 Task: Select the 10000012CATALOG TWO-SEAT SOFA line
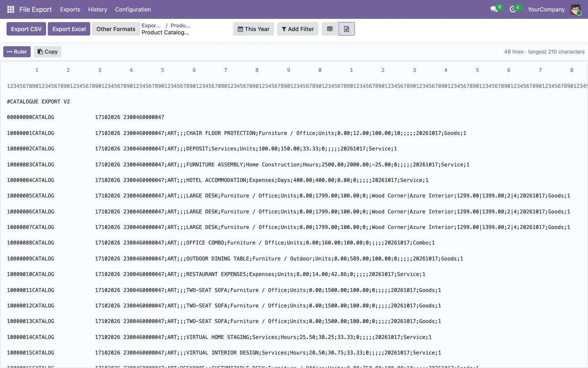pyautogui.click(x=224, y=305)
